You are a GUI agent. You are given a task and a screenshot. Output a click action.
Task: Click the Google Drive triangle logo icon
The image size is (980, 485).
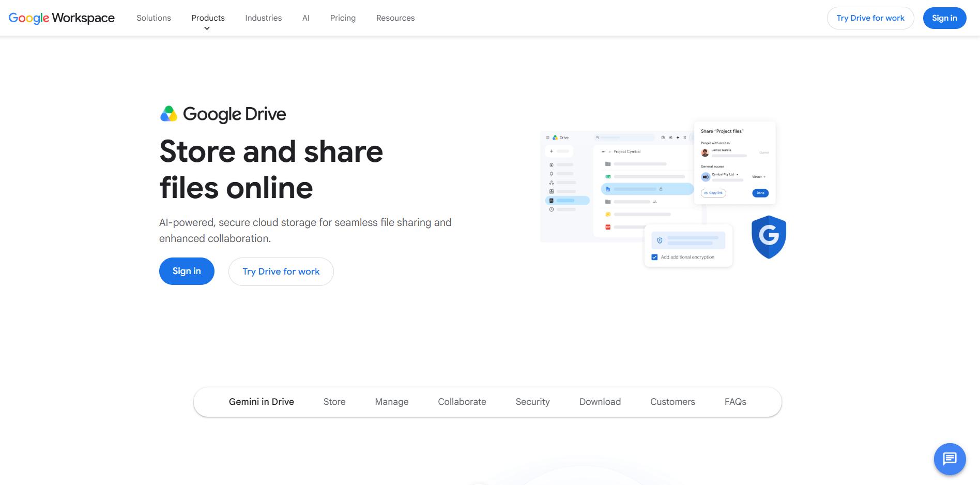(x=169, y=114)
